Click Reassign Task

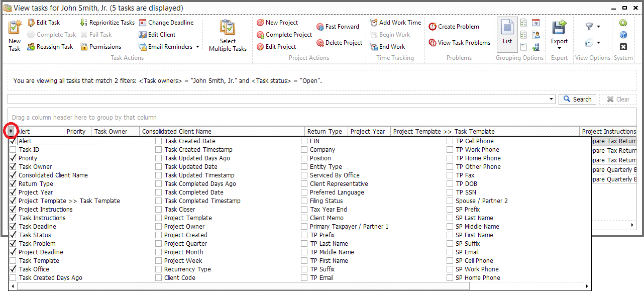tap(50, 47)
